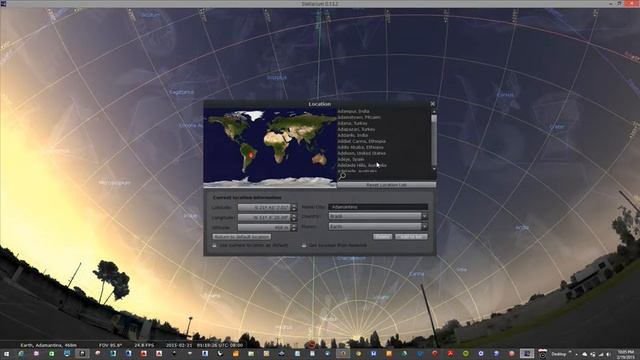Open the Windows Start button
The width and height of the screenshot is (640, 360).
pos(6,354)
